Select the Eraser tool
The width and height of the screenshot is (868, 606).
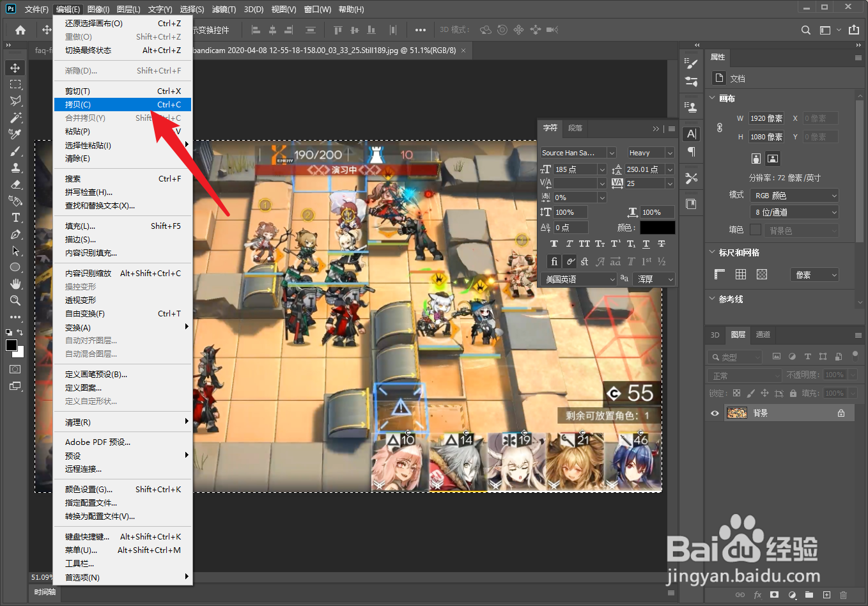15,184
